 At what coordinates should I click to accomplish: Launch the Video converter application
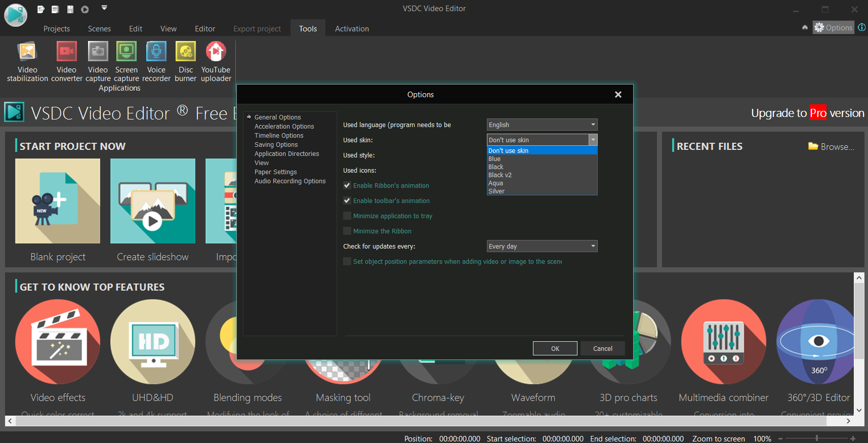click(x=66, y=61)
